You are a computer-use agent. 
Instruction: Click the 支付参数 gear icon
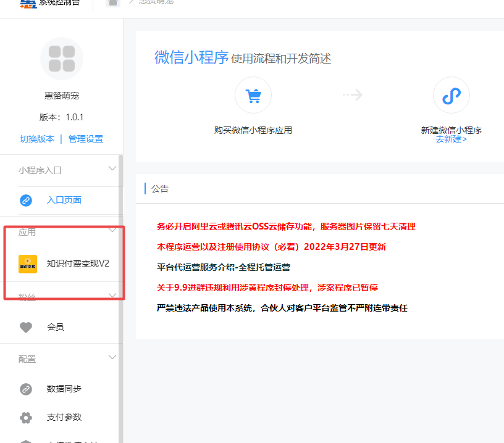[26, 418]
